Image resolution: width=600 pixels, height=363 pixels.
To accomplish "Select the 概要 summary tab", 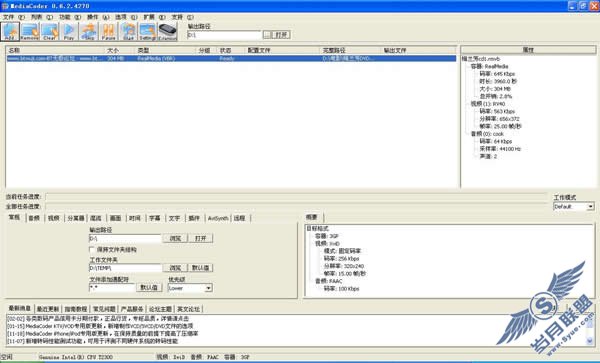I will point(312,217).
